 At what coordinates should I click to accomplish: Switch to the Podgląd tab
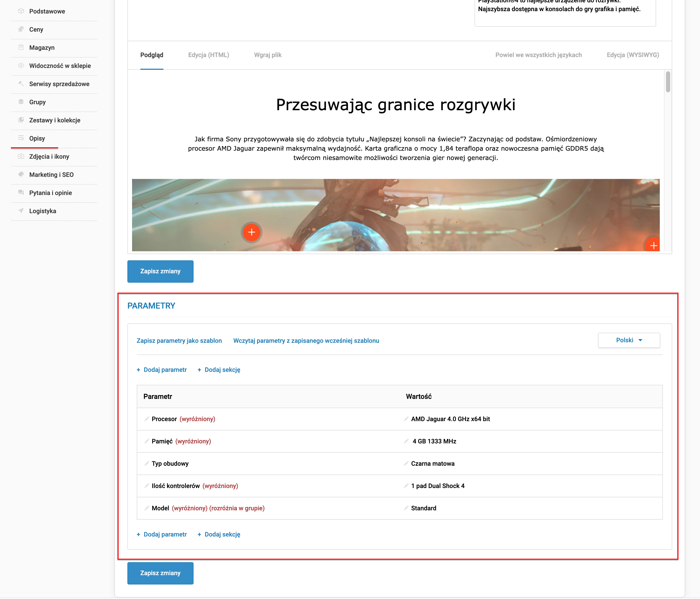pos(152,55)
